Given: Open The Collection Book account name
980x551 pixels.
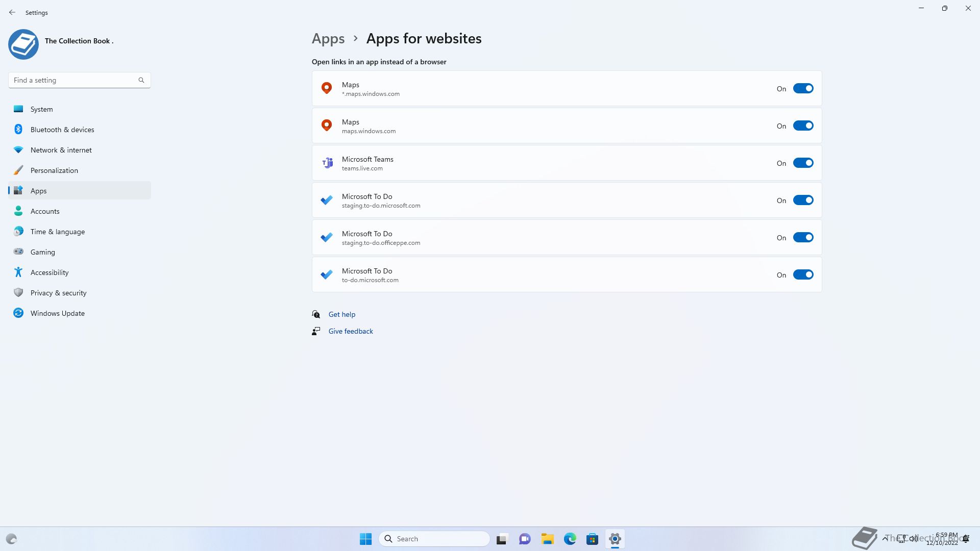Looking at the screenshot, I should coord(79,41).
